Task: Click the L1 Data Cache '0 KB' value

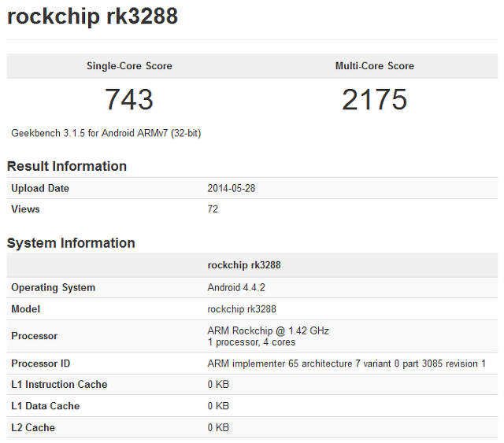Action: pyautogui.click(x=218, y=406)
